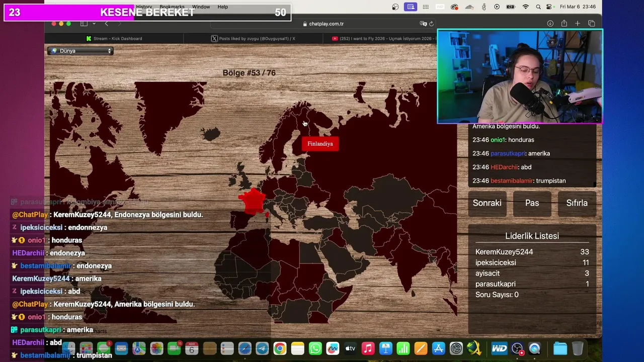This screenshot has height=362, width=644.
Task: Click the Liderlik Listesi heading
Action: click(x=532, y=236)
